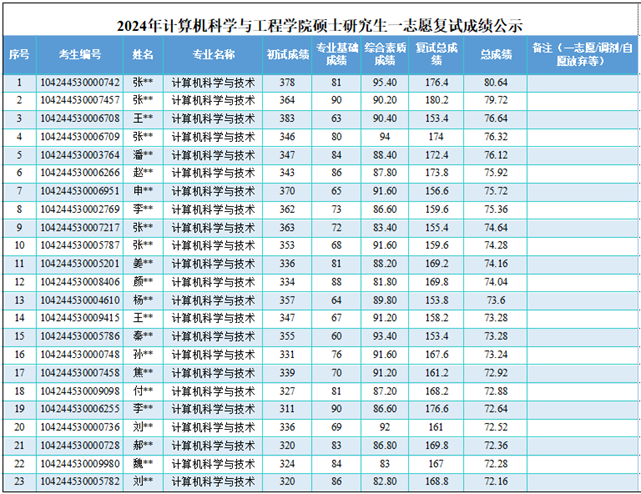The width and height of the screenshot is (641, 494).
Task: Select the '序号' column header
Action: 18,54
